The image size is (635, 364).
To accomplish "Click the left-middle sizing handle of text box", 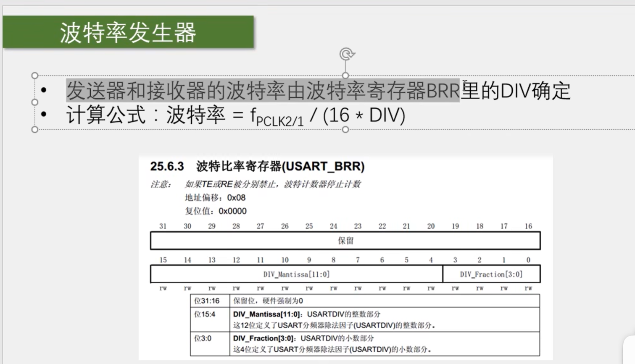I will point(35,102).
